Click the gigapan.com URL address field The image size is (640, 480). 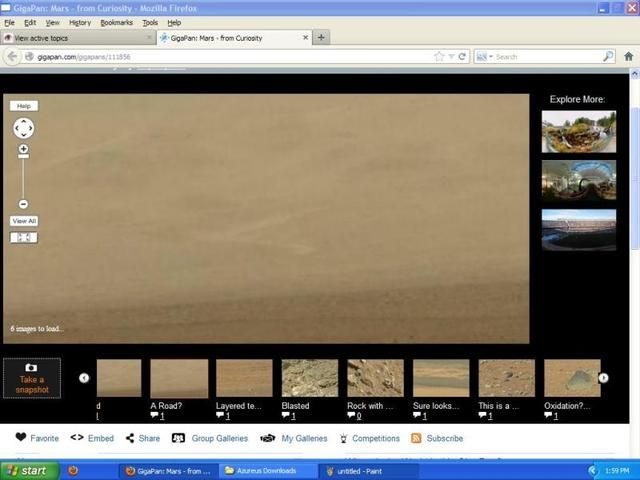[x=227, y=57]
